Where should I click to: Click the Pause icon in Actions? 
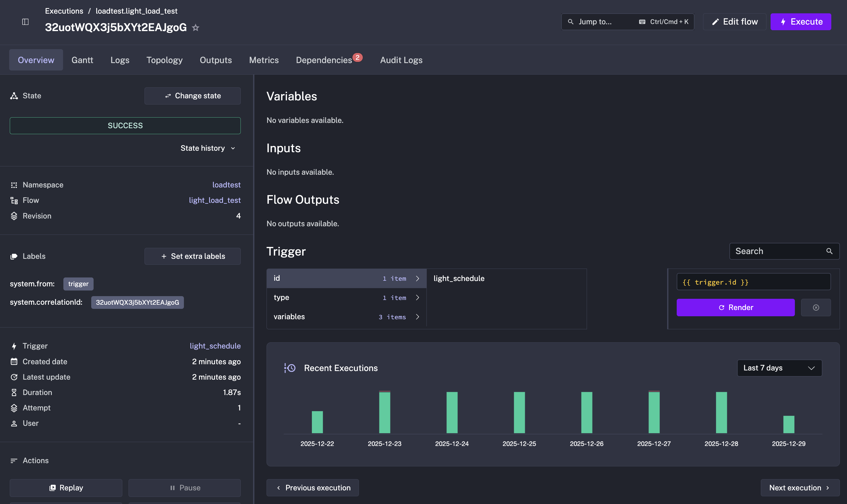pyautogui.click(x=173, y=487)
